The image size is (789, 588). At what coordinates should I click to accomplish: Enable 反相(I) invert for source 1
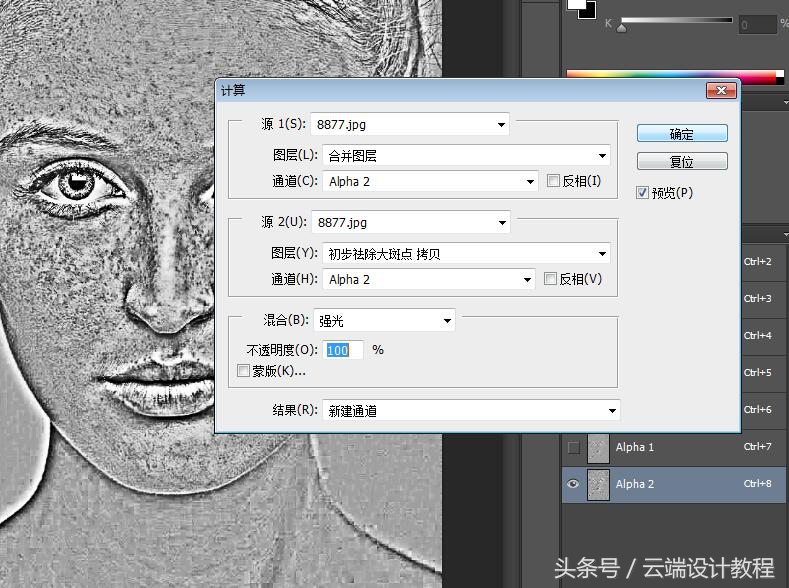pos(553,181)
